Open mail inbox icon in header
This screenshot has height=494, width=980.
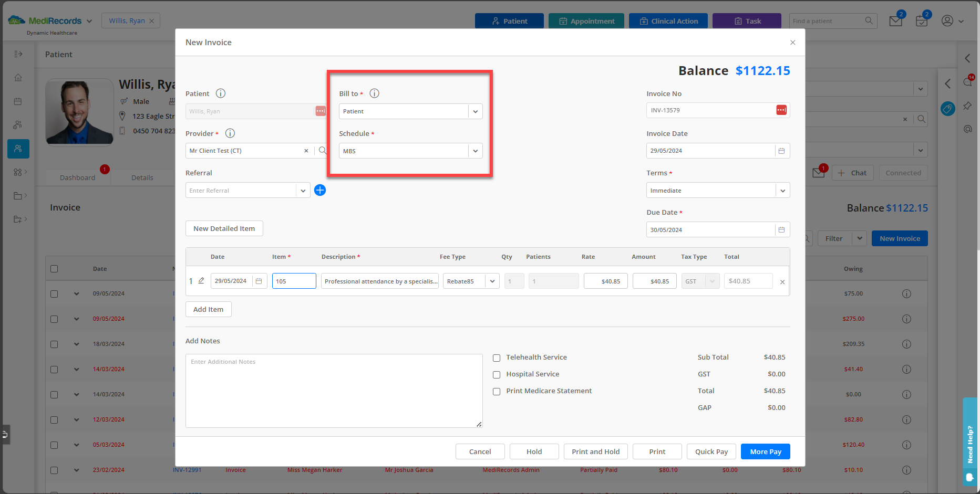tap(896, 20)
